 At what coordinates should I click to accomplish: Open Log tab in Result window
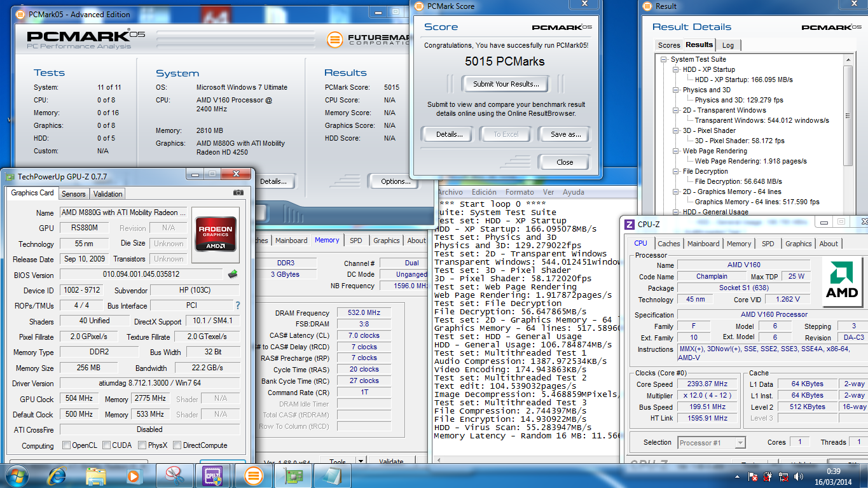[x=728, y=45]
